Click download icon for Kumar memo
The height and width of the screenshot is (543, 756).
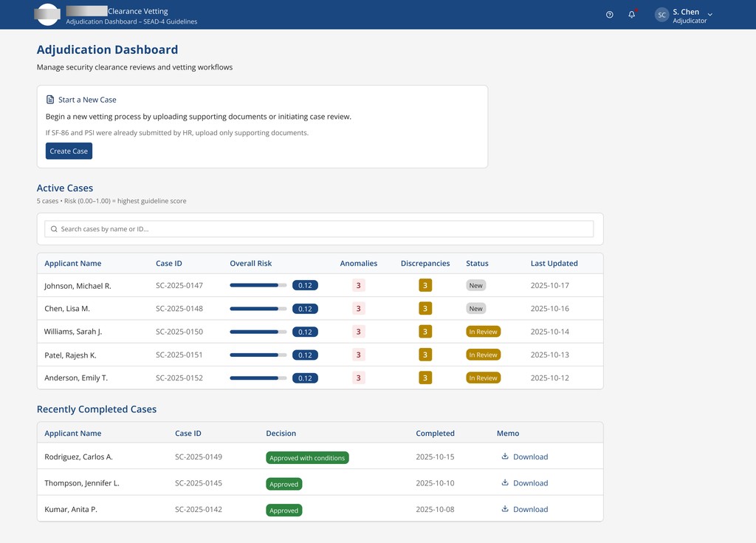tap(505, 509)
